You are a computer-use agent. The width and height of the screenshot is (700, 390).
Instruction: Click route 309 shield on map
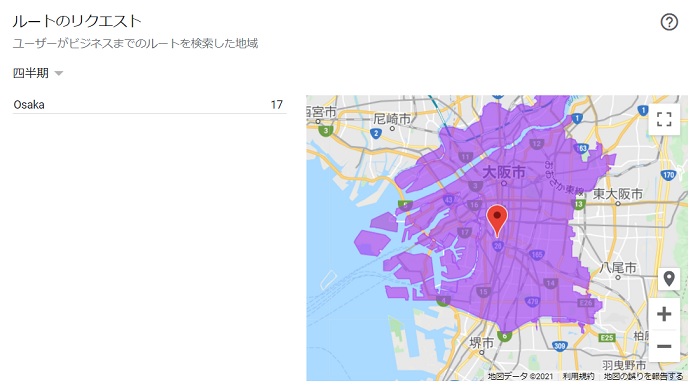pyautogui.click(x=559, y=345)
